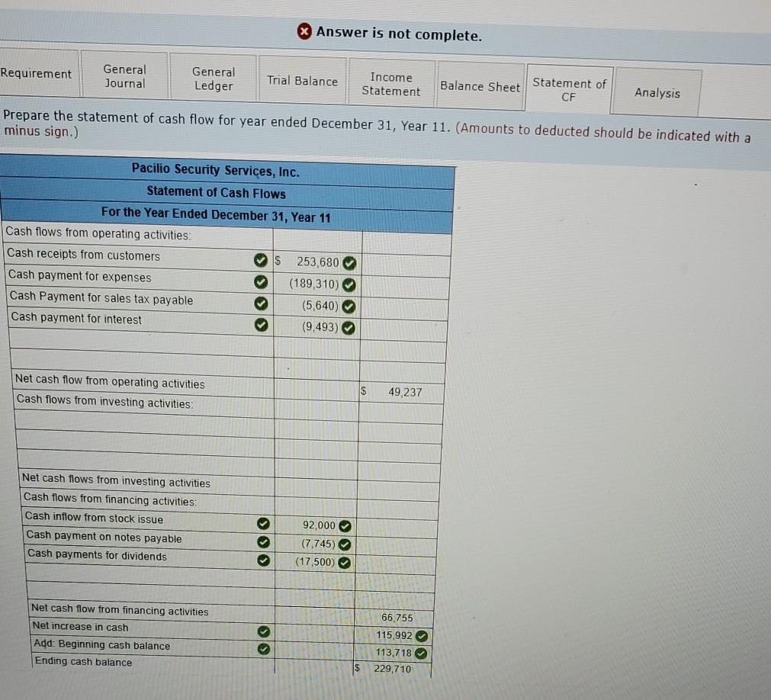Click checkmark next to 253,680 amount

coord(349,264)
